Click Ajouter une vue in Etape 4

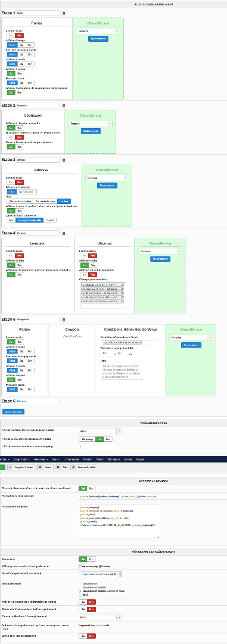[160, 259]
